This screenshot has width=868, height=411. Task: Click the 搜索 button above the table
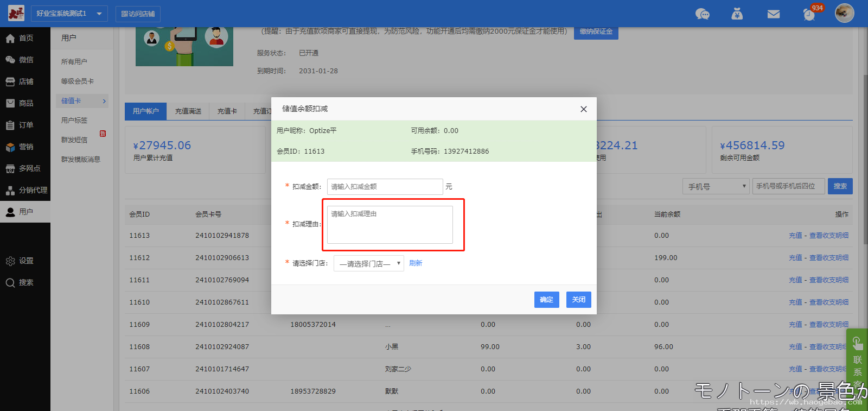840,186
